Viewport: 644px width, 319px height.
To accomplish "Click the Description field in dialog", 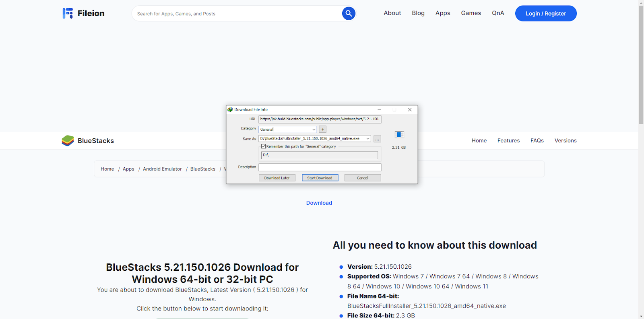I will pos(320,167).
